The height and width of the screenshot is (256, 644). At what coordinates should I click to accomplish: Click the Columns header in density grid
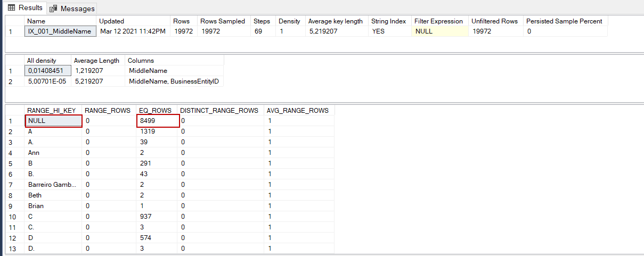click(x=141, y=61)
